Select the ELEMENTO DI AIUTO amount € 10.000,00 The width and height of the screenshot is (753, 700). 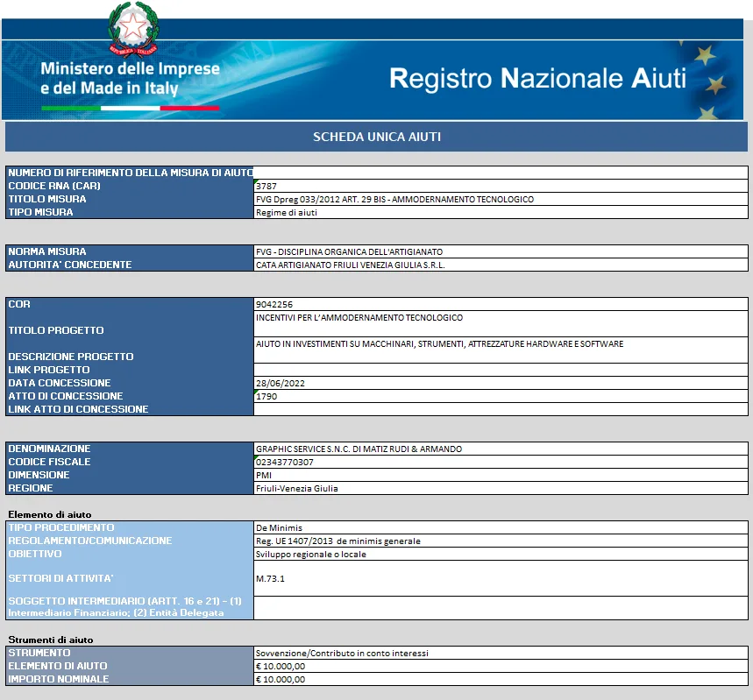281,667
